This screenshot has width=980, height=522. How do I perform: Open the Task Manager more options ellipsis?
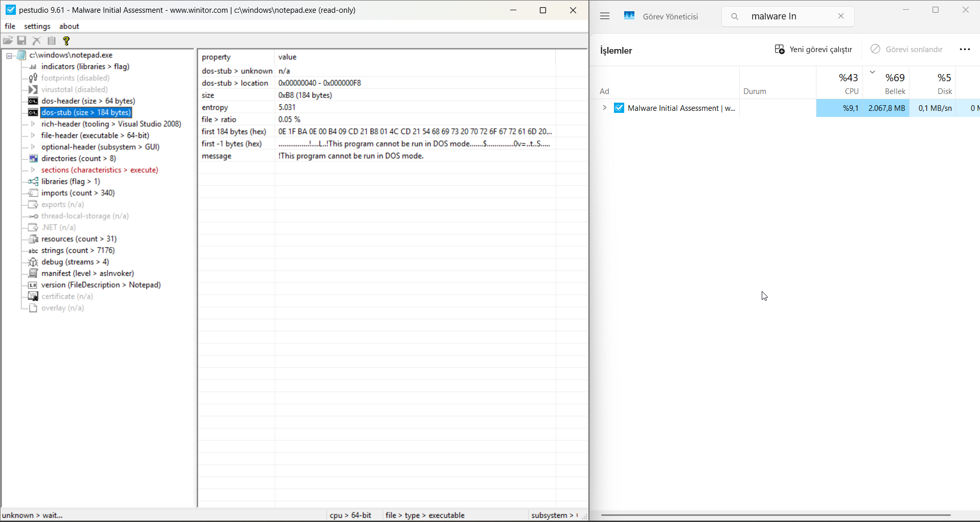coord(965,49)
